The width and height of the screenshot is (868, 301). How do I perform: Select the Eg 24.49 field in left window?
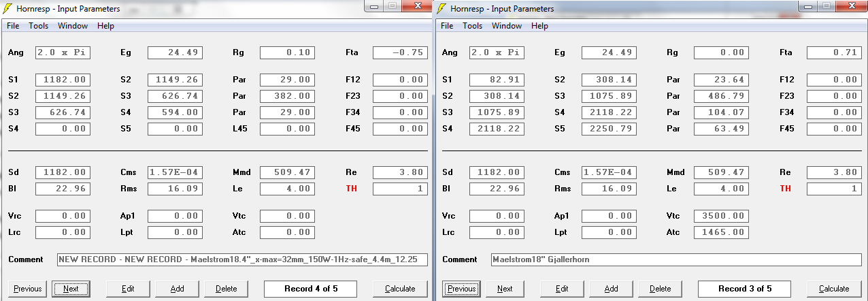175,52
